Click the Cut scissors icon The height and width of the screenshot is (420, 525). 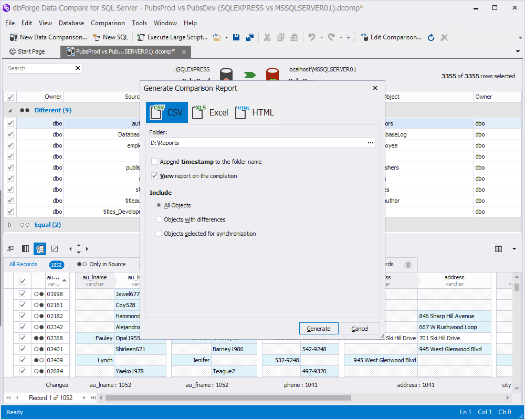point(267,37)
